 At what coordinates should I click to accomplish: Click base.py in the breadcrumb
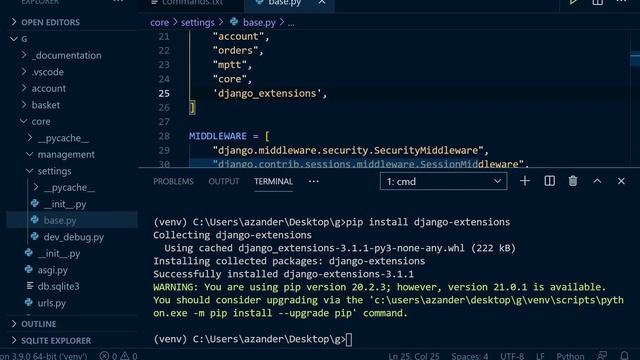click(259, 22)
